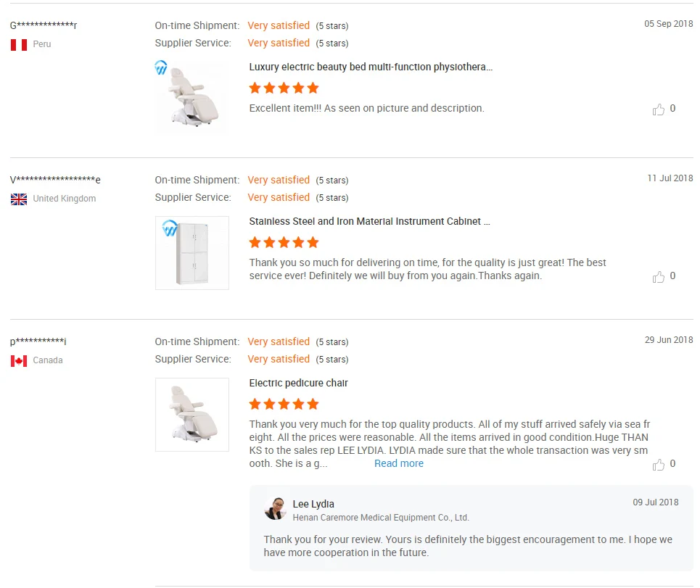Click reviewer name G*************r
Screen dimensions: 700x588
point(44,26)
